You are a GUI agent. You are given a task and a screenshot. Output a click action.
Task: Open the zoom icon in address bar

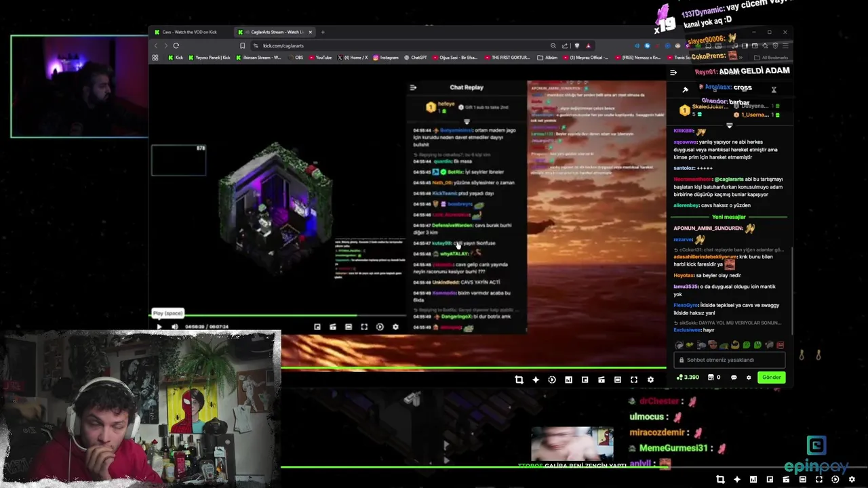coord(553,45)
